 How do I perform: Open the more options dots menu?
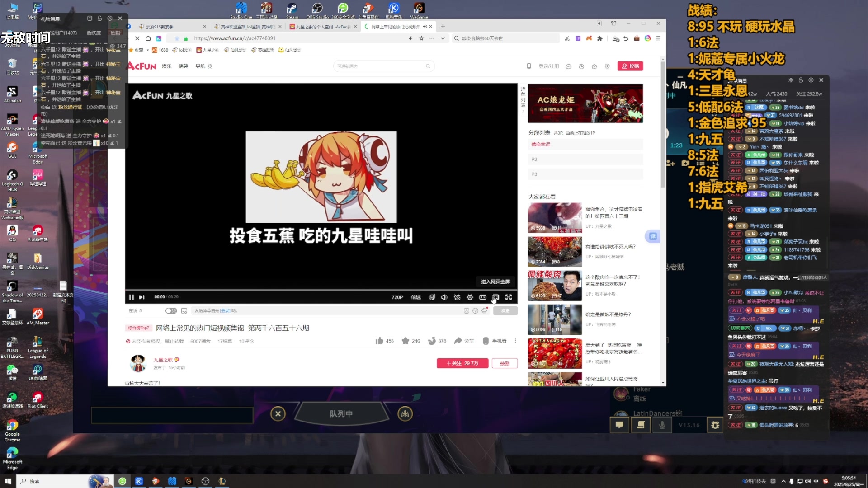(515, 341)
